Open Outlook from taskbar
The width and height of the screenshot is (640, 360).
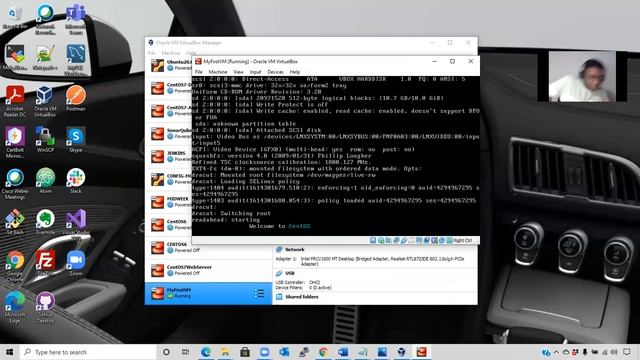(284, 352)
